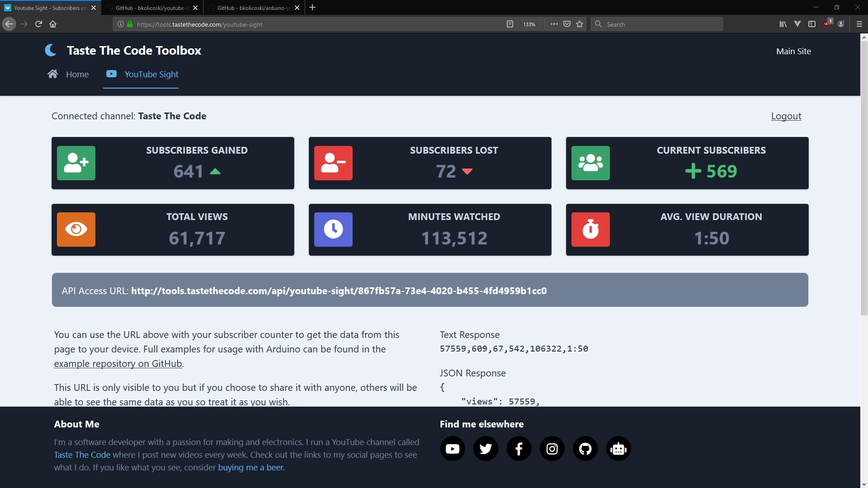Click the robot social icon in footer

click(x=618, y=449)
